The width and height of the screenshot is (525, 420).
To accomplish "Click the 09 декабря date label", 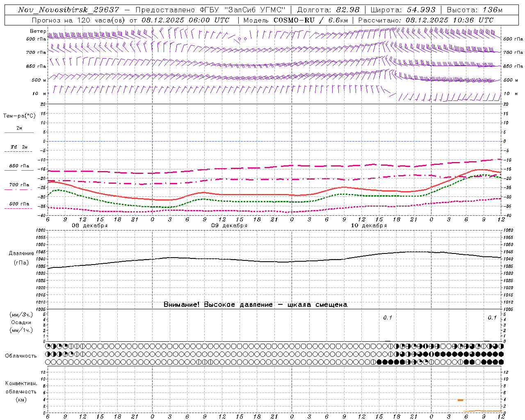I will (229, 226).
